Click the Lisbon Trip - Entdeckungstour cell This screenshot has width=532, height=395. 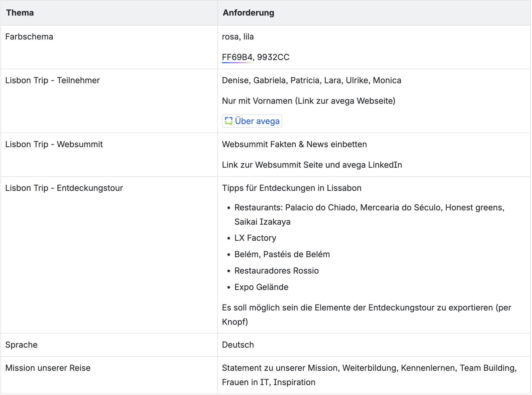point(64,188)
